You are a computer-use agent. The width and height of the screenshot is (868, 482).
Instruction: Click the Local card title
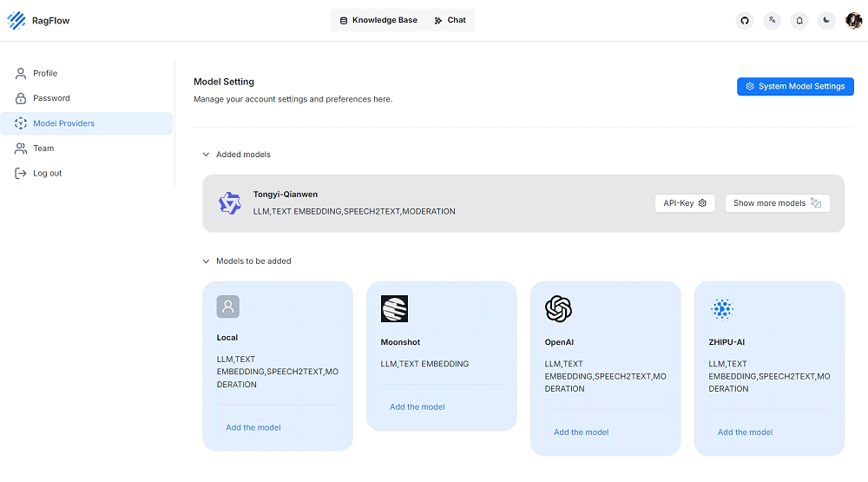pos(227,337)
